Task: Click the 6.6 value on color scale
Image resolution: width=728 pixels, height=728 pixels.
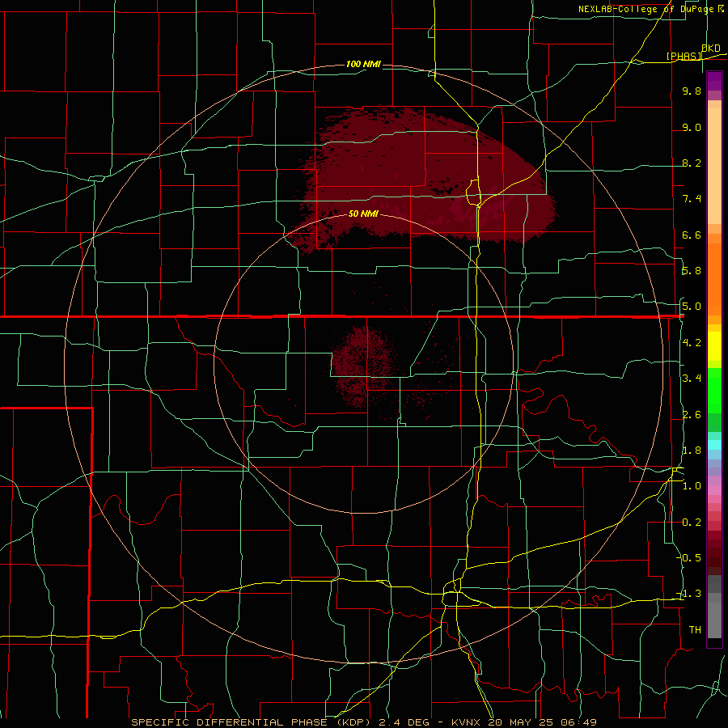Action: [x=692, y=235]
